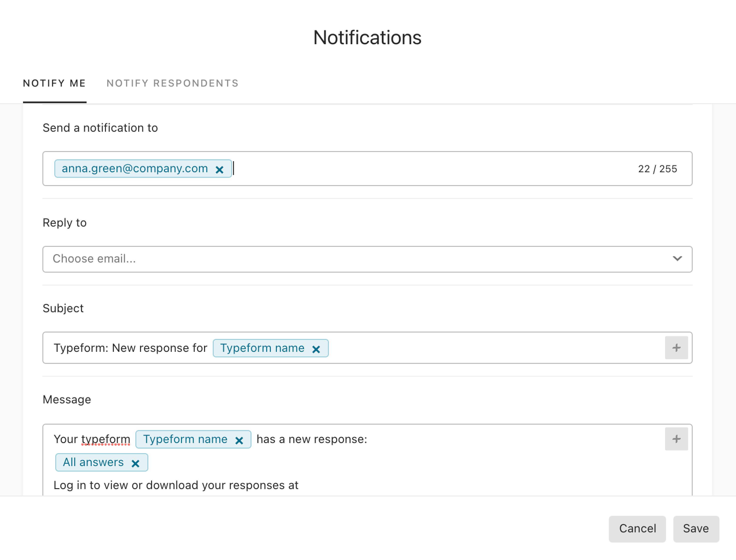Image resolution: width=736 pixels, height=560 pixels.
Task: Remove Typeform name tag from Subject
Action: pos(316,349)
